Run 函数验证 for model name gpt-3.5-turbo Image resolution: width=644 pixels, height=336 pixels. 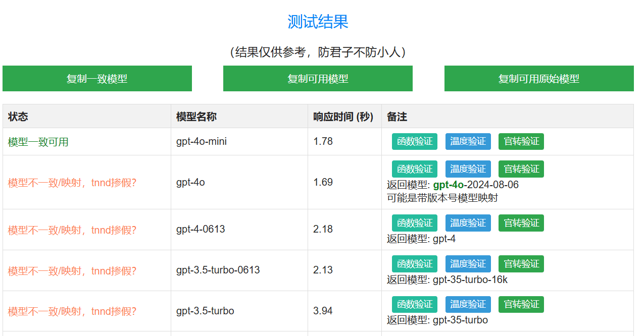(415, 305)
